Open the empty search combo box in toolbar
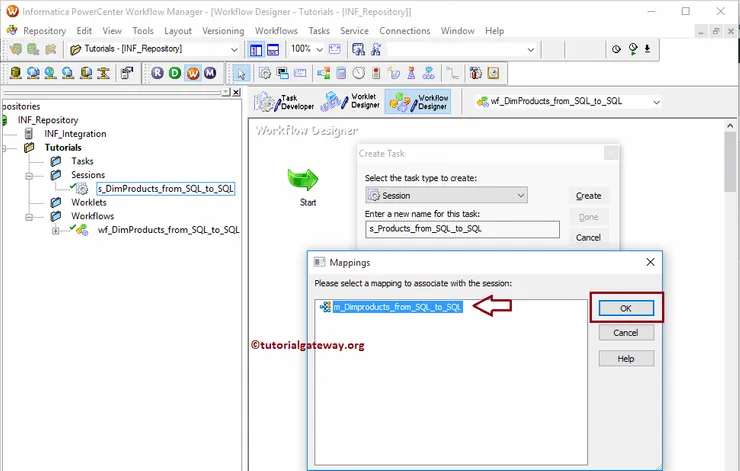The image size is (740, 471). (x=530, y=49)
